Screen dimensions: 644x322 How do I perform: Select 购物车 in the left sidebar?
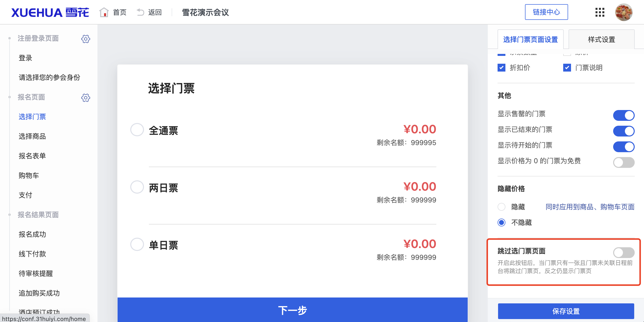pyautogui.click(x=28, y=175)
